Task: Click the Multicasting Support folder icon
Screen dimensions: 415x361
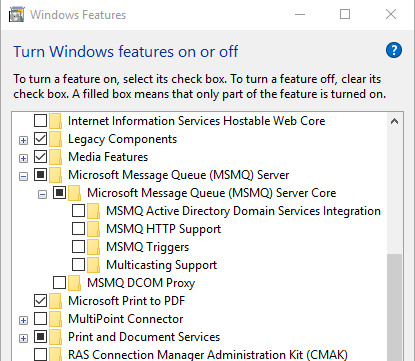Action: [x=94, y=265]
